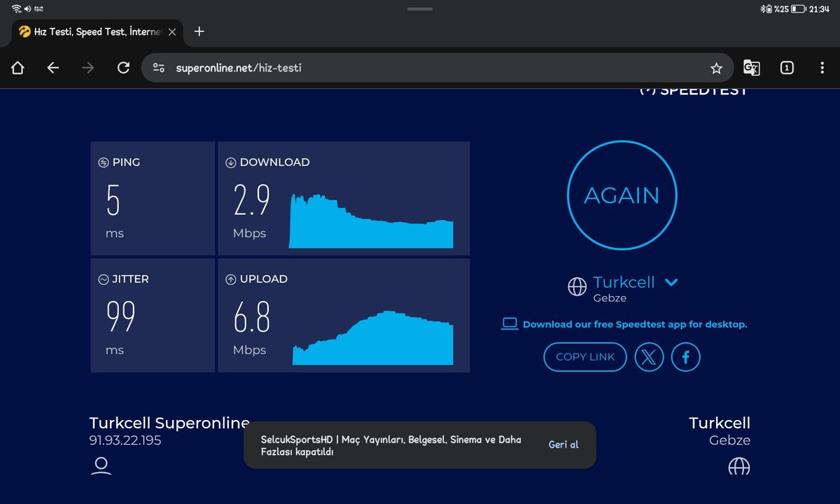Tap Geri al in the snackbar
The width and height of the screenshot is (840, 504).
563,444
